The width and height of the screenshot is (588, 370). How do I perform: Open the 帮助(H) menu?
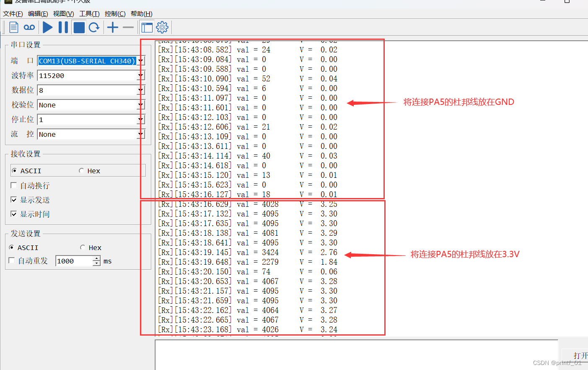[142, 14]
